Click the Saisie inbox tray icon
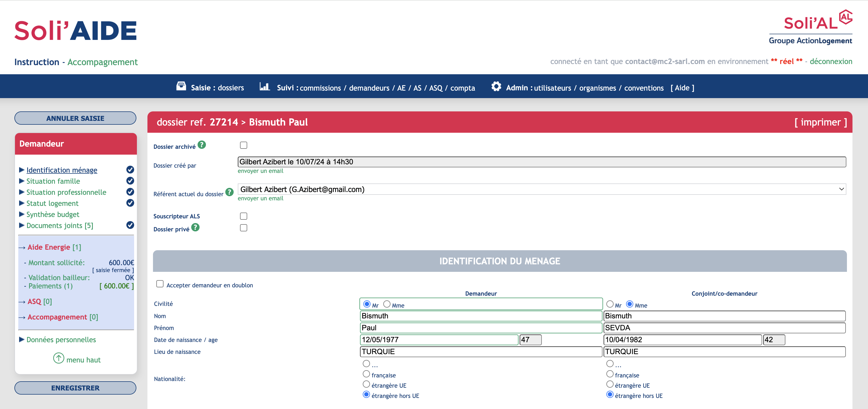Image resolution: width=868 pixels, height=409 pixels. coord(181,86)
